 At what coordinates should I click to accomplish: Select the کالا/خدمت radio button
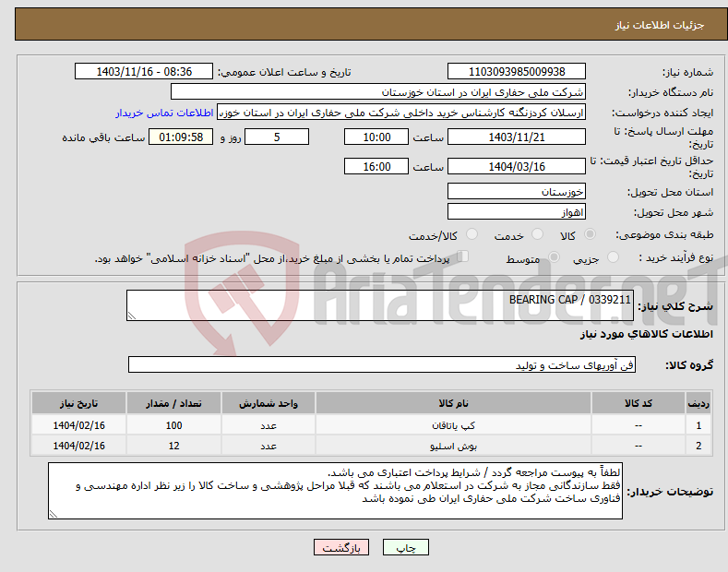pos(471,234)
